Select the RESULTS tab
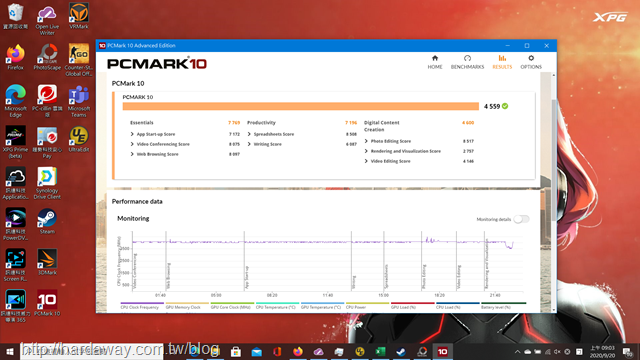The image size is (640, 360). (x=502, y=62)
